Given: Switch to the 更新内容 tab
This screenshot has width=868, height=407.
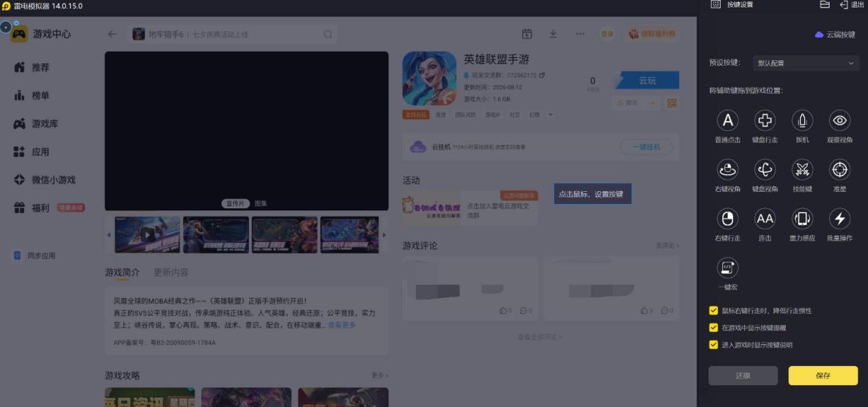Looking at the screenshot, I should 171,272.
